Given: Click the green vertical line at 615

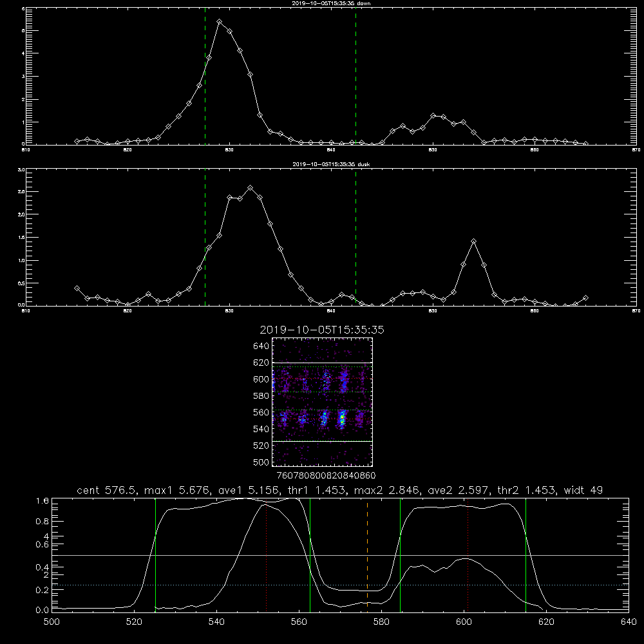Looking at the screenshot, I should click(x=526, y=554).
